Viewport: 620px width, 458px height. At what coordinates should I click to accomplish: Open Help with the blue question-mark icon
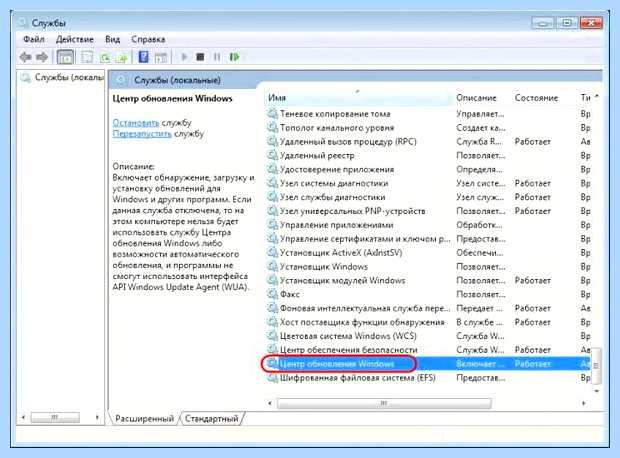(144, 57)
